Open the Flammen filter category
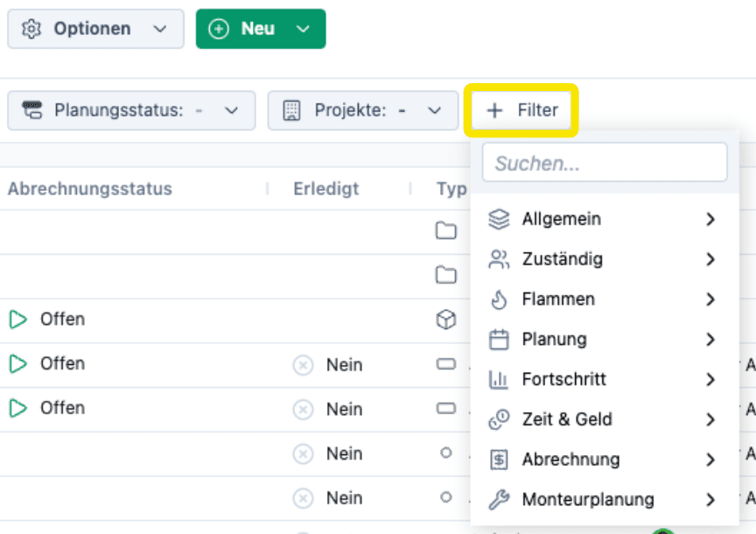This screenshot has width=756, height=534. (x=604, y=299)
